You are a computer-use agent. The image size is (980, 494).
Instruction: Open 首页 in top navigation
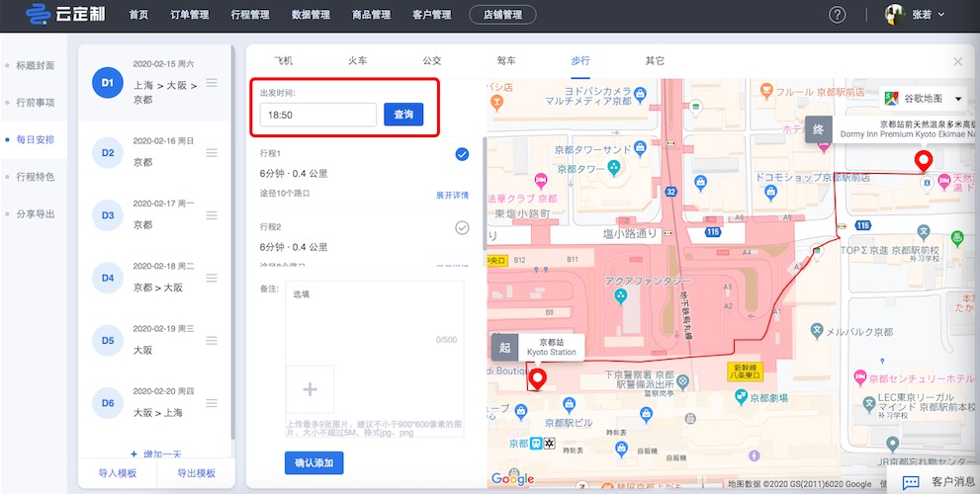point(138,15)
